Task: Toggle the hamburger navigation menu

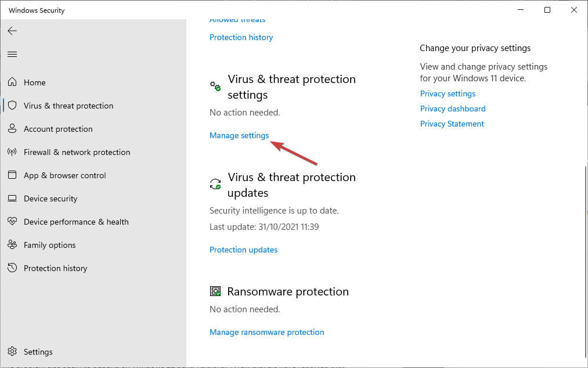Action: point(12,55)
